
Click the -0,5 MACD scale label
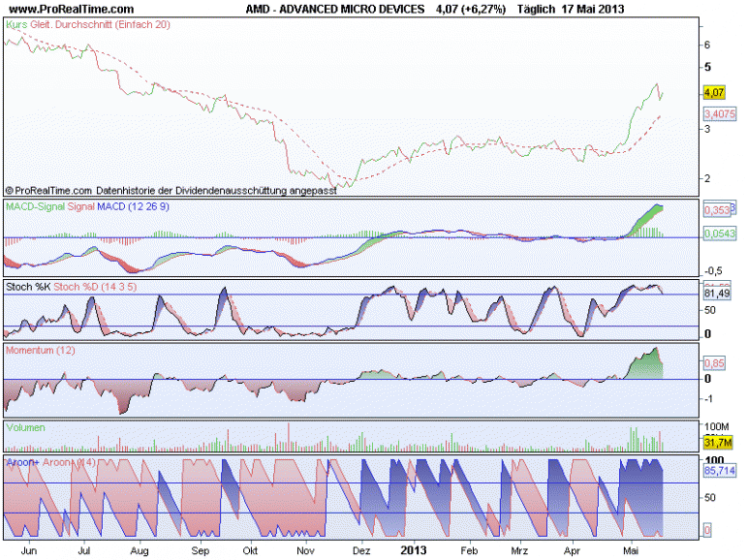click(x=713, y=270)
